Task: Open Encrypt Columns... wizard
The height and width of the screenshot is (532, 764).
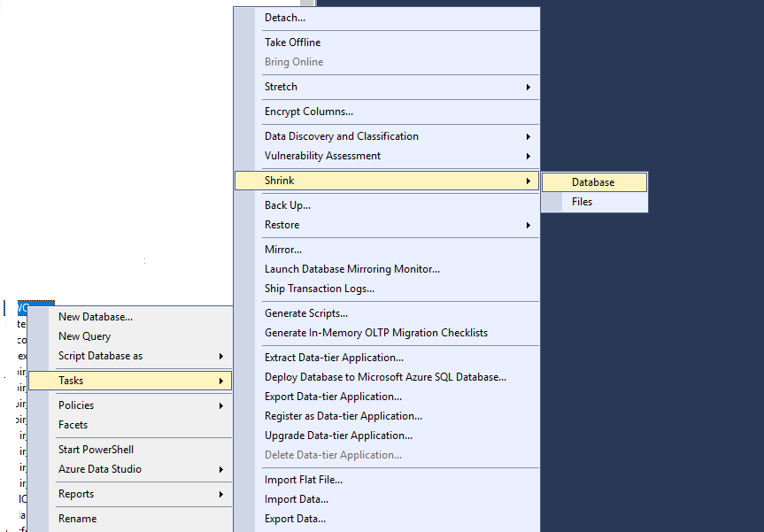Action: tap(309, 112)
